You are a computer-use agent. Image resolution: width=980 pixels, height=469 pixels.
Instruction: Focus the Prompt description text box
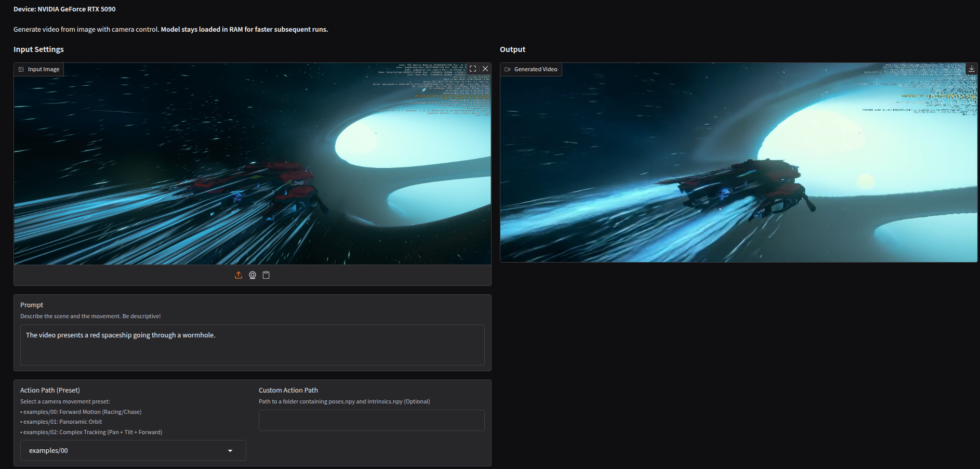click(x=252, y=345)
